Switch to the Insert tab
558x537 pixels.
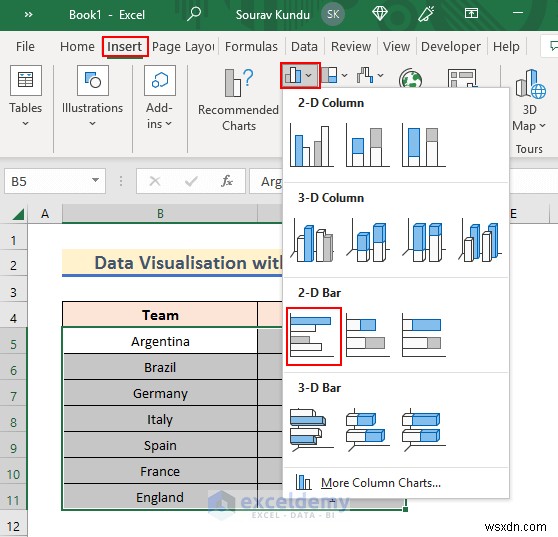pos(125,47)
